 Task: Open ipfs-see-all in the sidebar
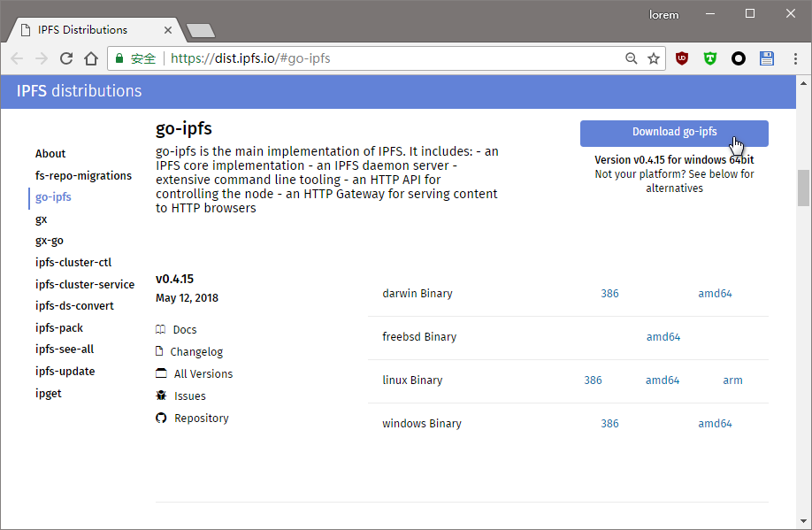[x=65, y=349]
